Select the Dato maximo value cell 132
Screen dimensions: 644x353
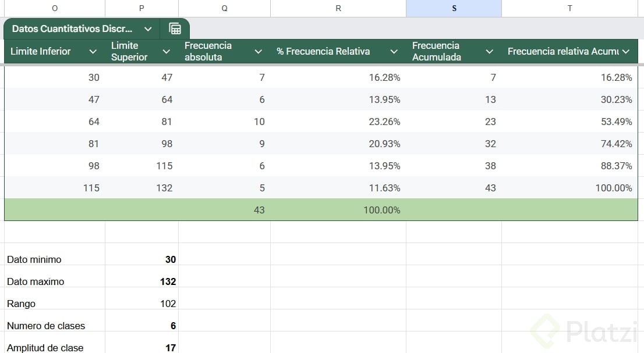point(142,281)
